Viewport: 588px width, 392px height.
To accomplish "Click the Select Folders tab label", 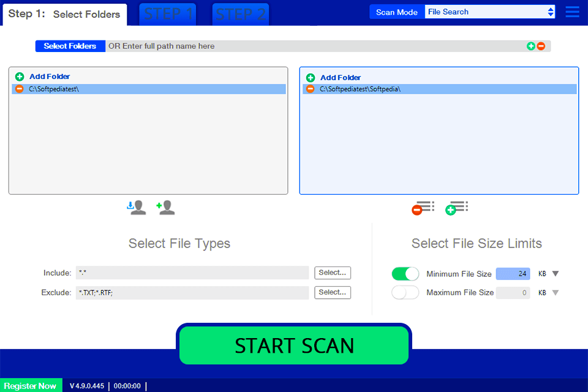I will pyautogui.click(x=70, y=45).
